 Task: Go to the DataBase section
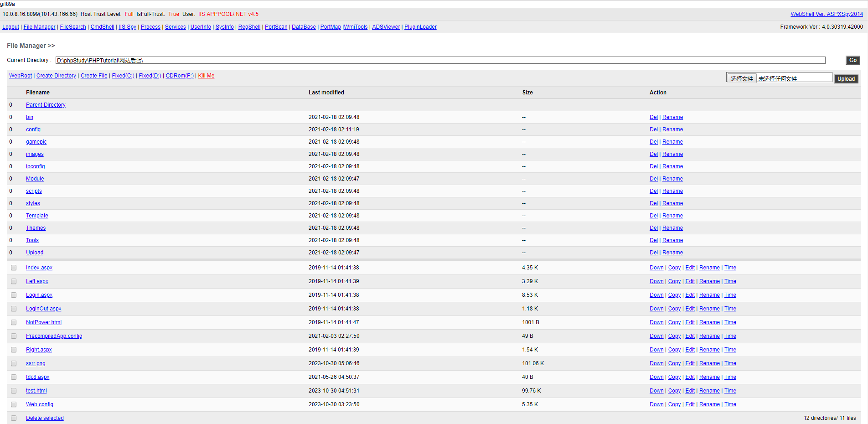click(x=304, y=27)
